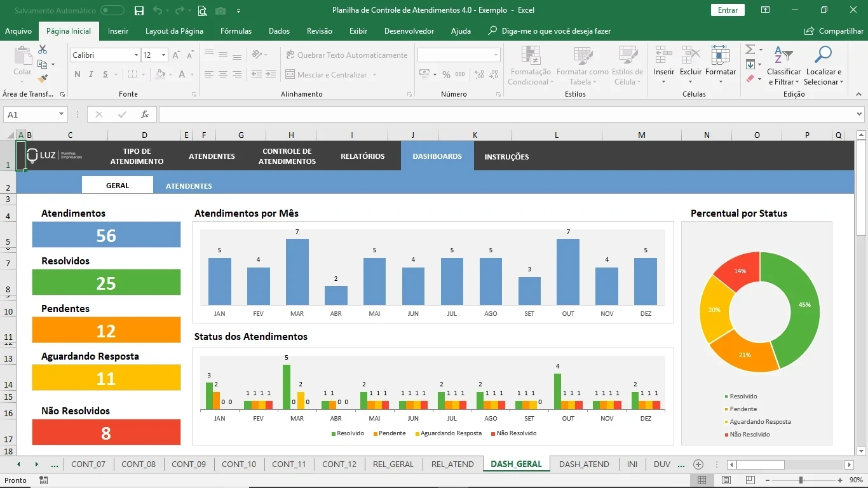Screen dimensions: 868x488
Task: Toggle bold N formatting
Action: point(78,74)
